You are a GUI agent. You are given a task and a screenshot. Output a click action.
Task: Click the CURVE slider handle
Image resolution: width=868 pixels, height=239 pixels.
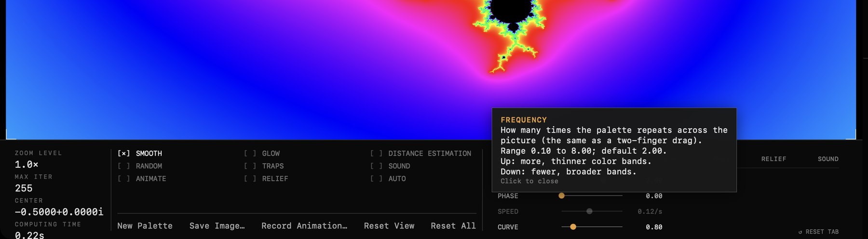(x=573, y=226)
